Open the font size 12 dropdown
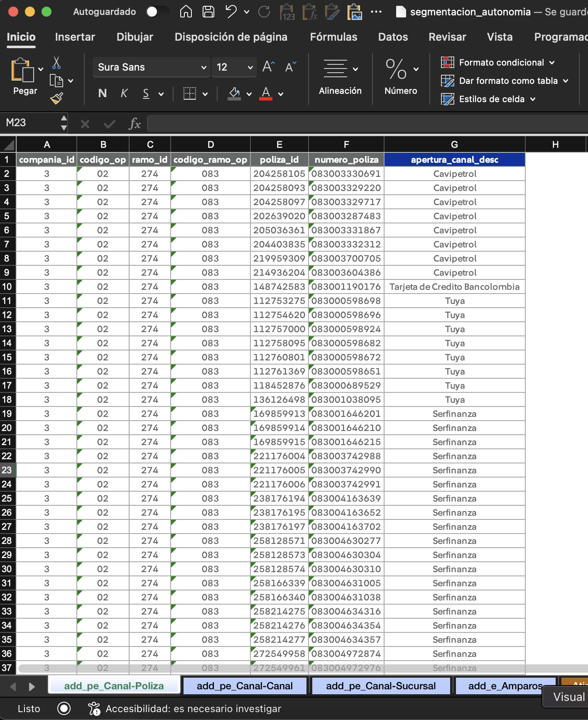The image size is (588, 720). [x=235, y=67]
